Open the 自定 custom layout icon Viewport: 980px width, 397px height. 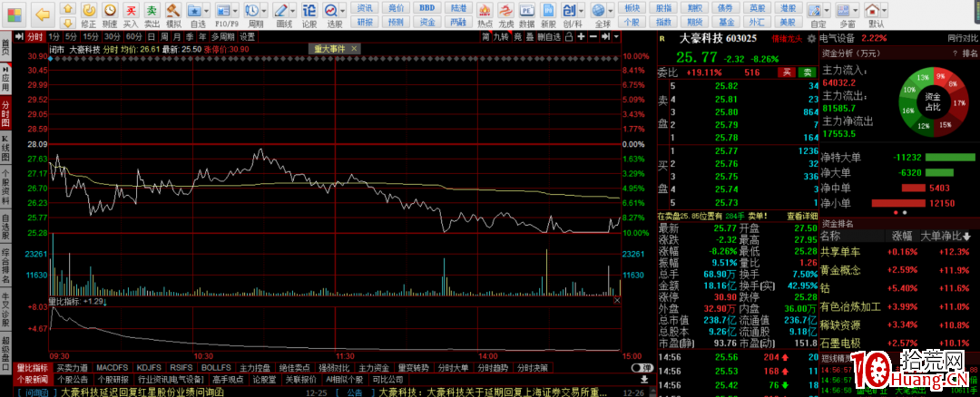tap(814, 11)
